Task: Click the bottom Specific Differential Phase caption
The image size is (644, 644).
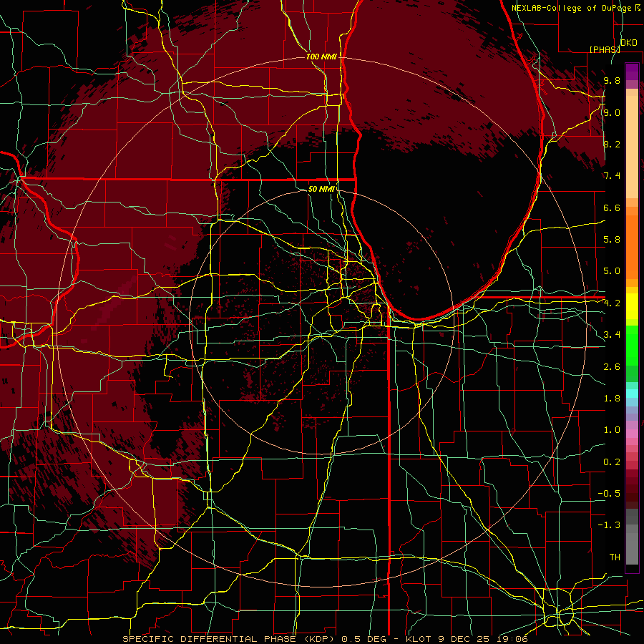Action: tap(325, 639)
